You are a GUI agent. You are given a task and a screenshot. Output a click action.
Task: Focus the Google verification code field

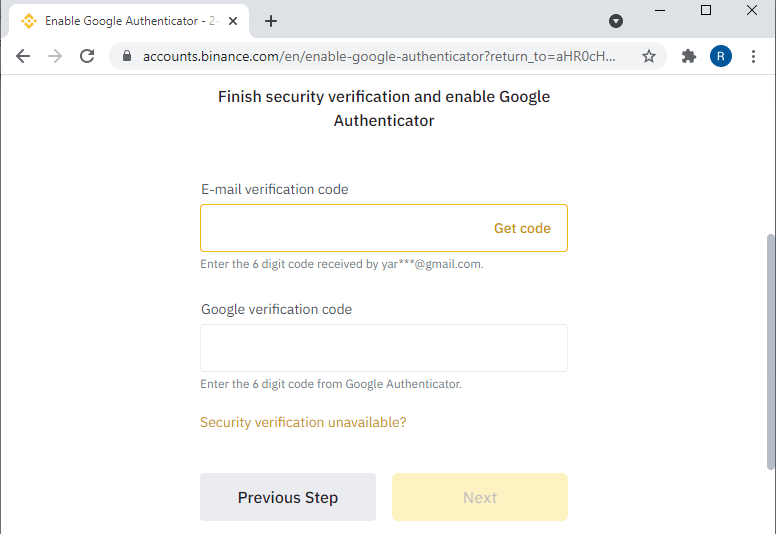(384, 348)
